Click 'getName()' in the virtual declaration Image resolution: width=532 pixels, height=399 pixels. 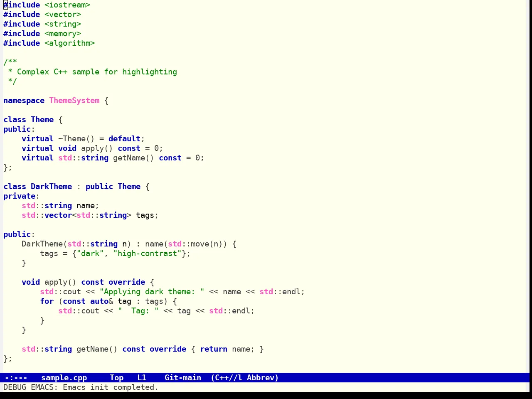click(133, 158)
